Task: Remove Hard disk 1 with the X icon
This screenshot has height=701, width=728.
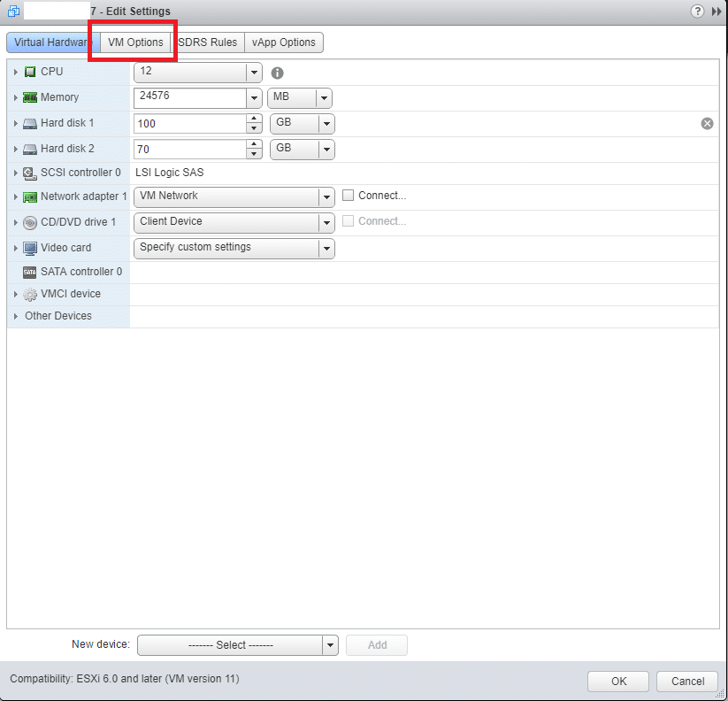Action: click(707, 123)
